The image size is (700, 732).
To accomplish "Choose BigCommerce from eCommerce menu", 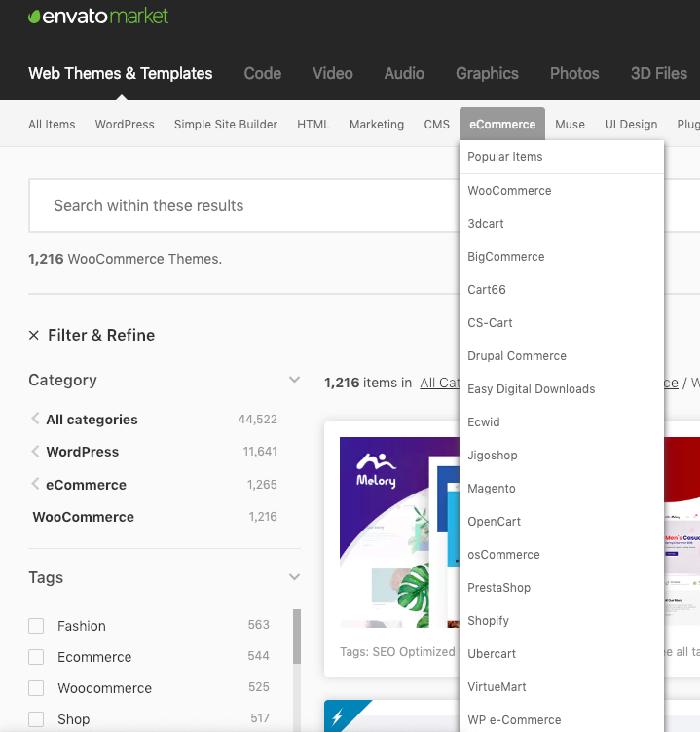I will click(x=562, y=257).
